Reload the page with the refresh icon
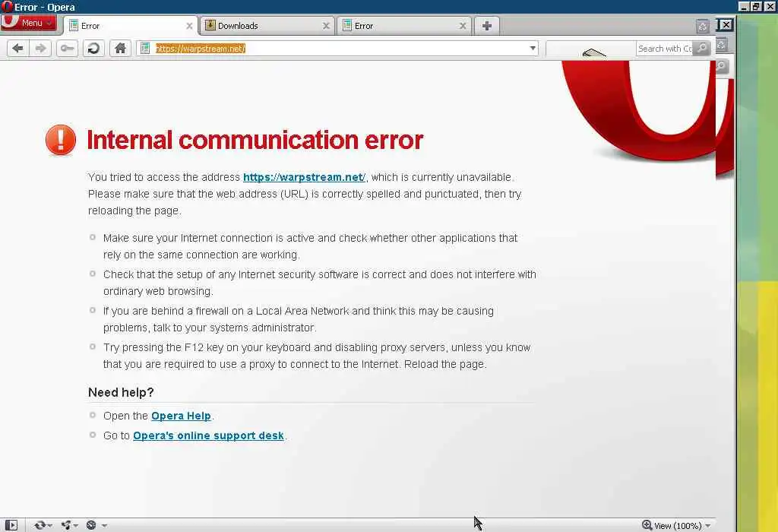Screen dimensions: 778x532 click(x=93, y=48)
